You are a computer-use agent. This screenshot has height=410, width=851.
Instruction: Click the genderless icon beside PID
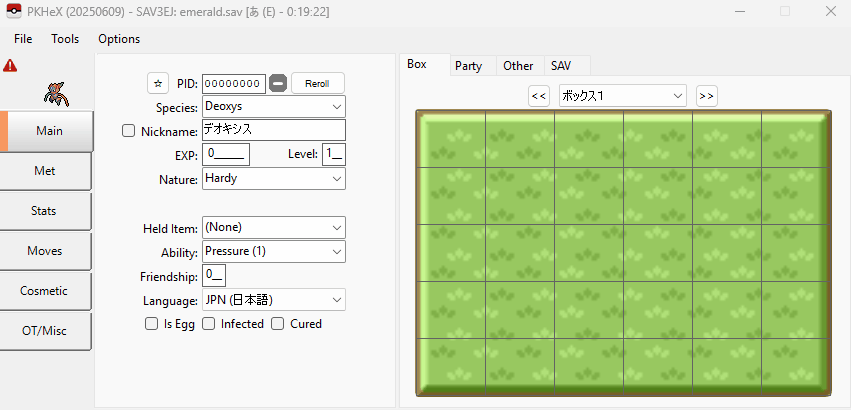pyautogui.click(x=278, y=84)
